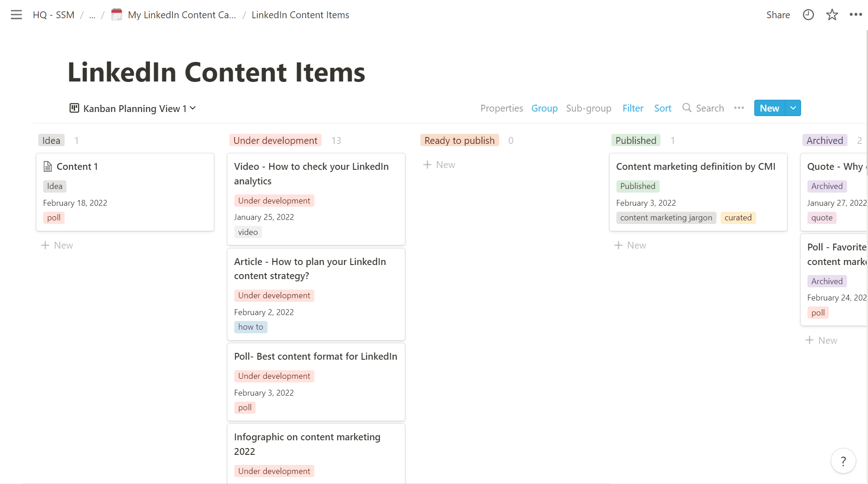This screenshot has height=484, width=868.
Task: Open the Group settings menu
Action: [x=544, y=108]
